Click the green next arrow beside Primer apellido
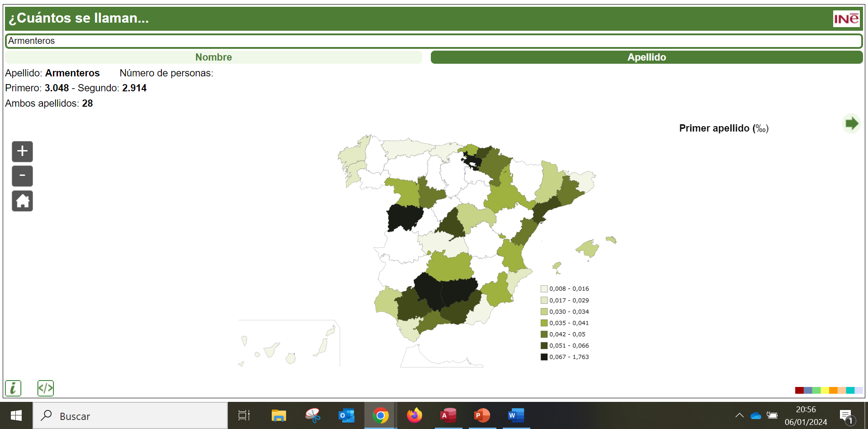Image resolution: width=868 pixels, height=429 pixels. click(851, 123)
